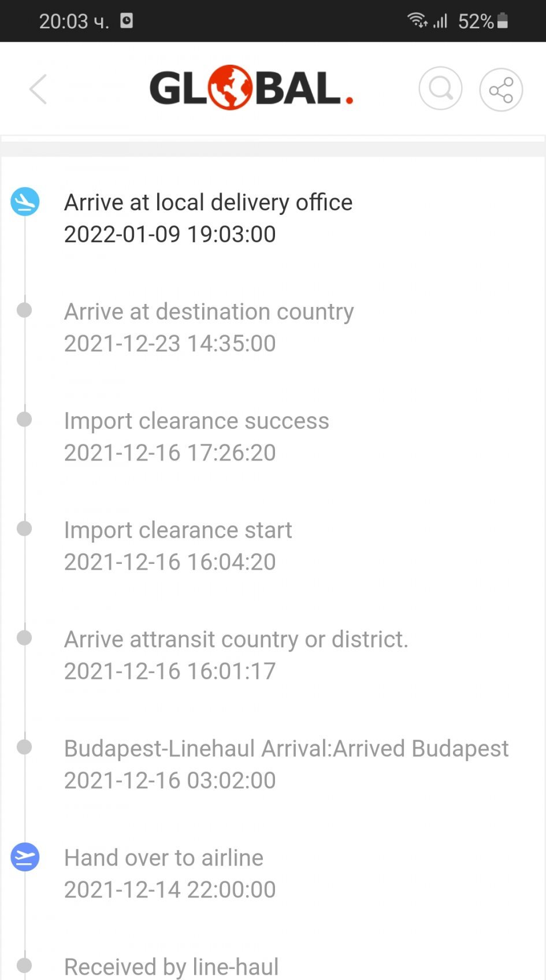Tap the battery indicator icon
The width and height of the screenshot is (546, 980).
tap(503, 21)
